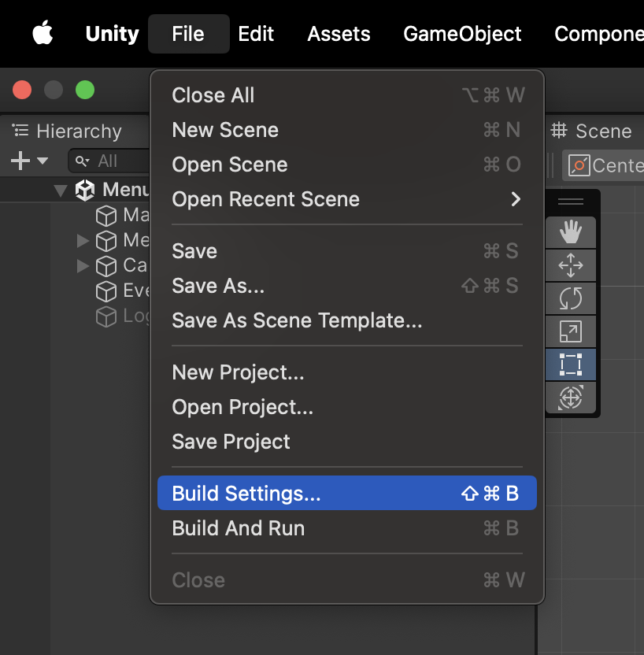Open the Apple menu
Viewport: 644px width, 655px height.
tap(43, 34)
